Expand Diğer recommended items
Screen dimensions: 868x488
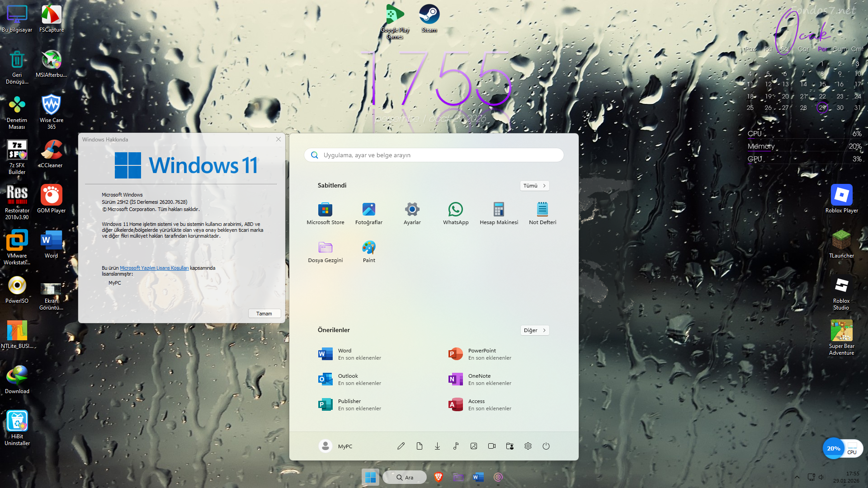pos(534,330)
